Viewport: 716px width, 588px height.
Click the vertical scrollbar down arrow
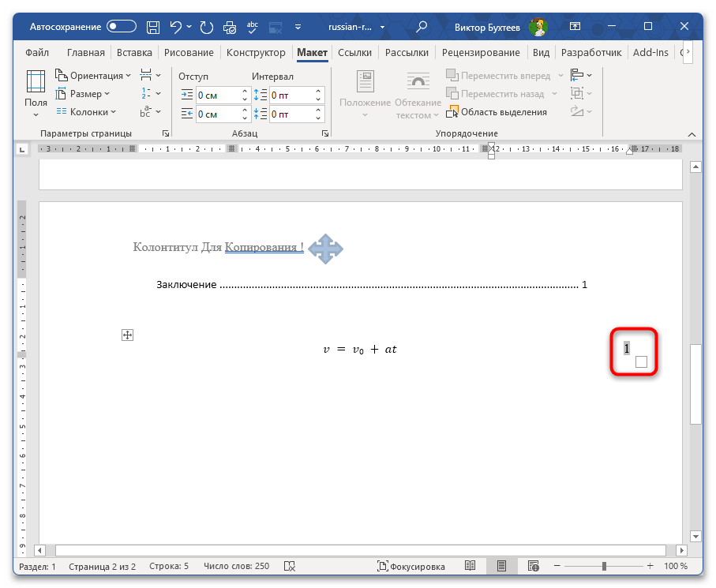(695, 537)
